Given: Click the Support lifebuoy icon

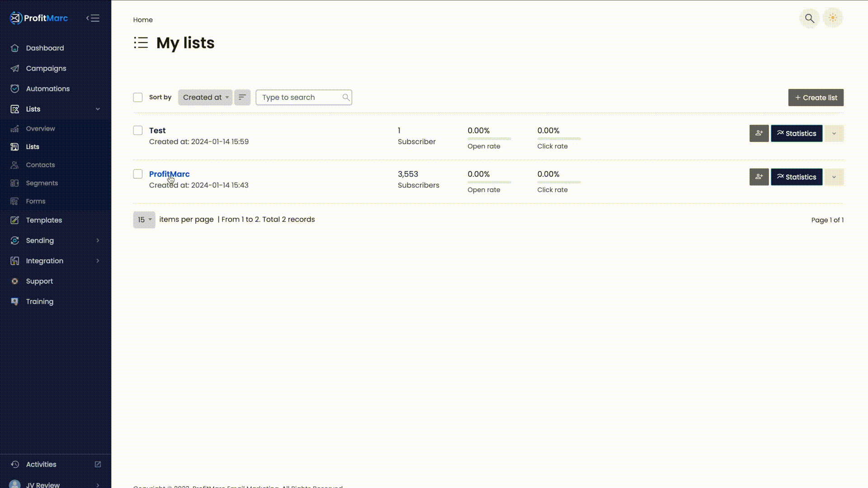Looking at the screenshot, I should pyautogui.click(x=15, y=281).
